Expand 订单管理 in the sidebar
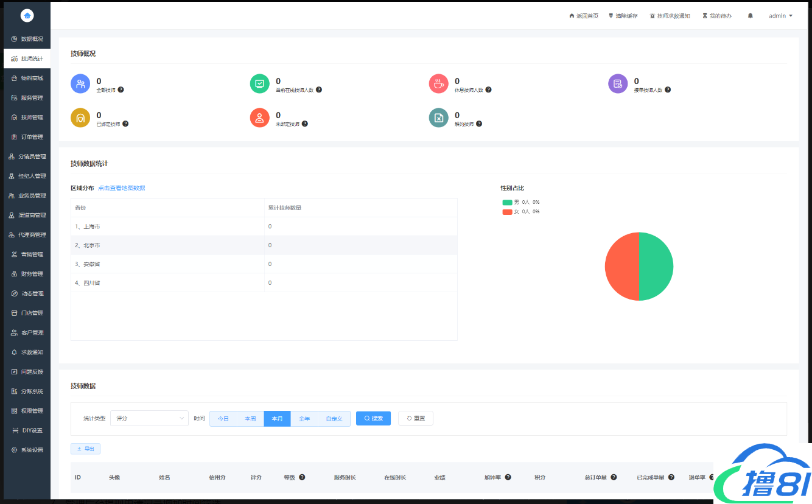 coord(27,137)
